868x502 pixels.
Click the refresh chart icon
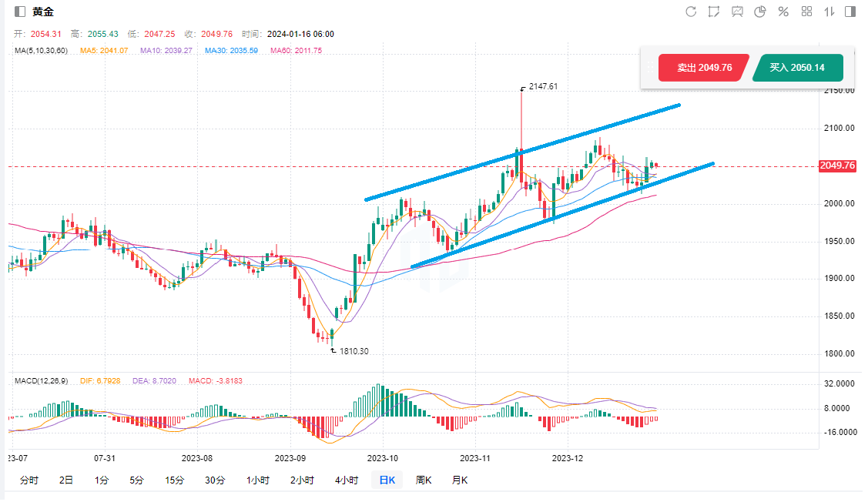coord(691,12)
